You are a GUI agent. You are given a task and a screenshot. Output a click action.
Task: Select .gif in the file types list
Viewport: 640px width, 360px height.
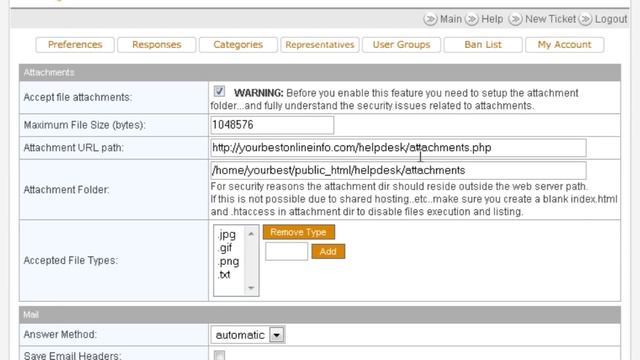click(x=225, y=248)
